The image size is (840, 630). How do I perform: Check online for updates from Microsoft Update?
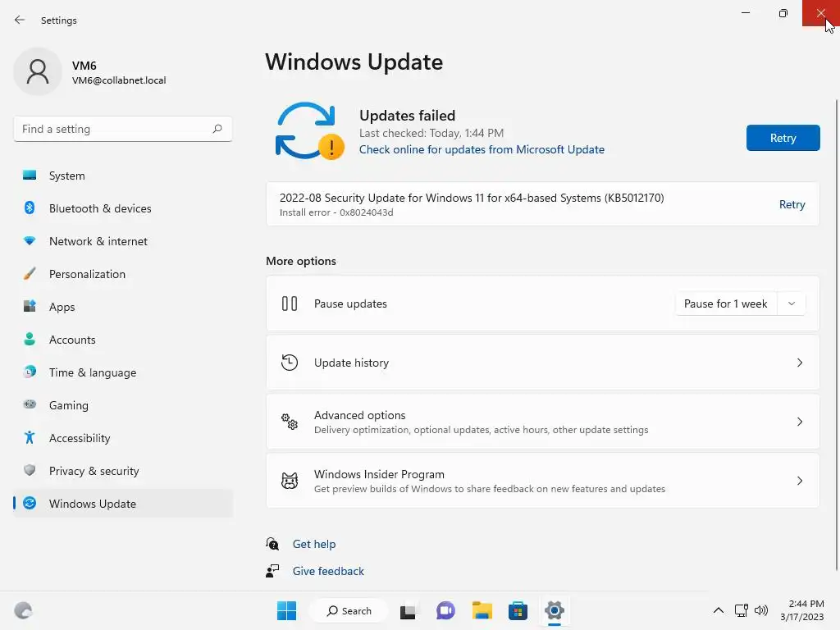point(482,149)
